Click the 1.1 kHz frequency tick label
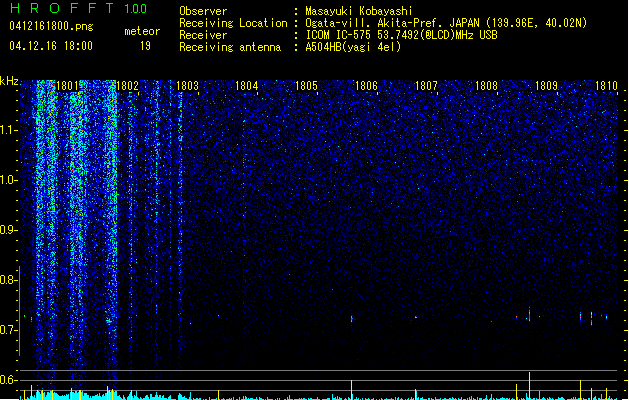 coord(8,130)
